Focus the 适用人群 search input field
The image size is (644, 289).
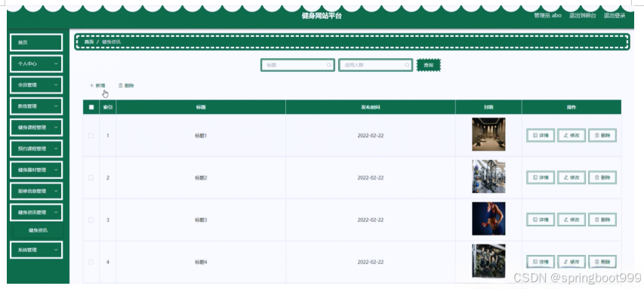375,65
